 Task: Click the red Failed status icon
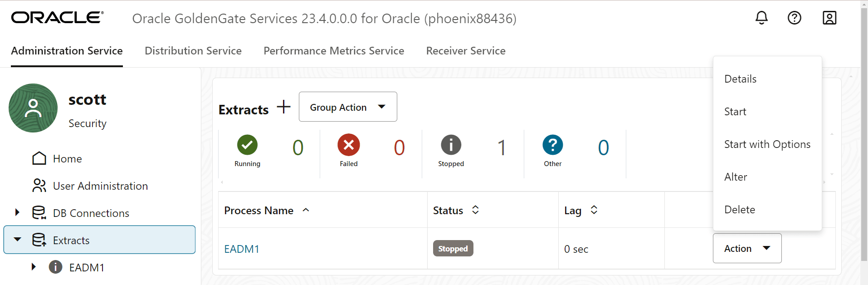click(349, 145)
